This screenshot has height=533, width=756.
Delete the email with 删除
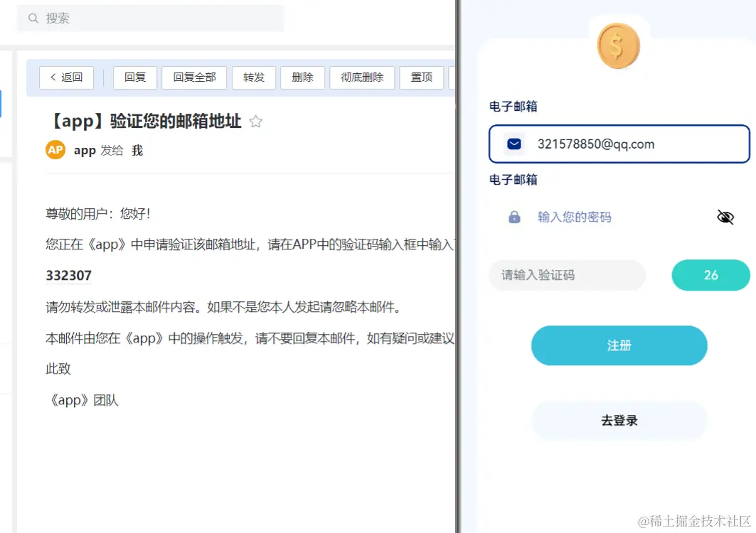(302, 77)
